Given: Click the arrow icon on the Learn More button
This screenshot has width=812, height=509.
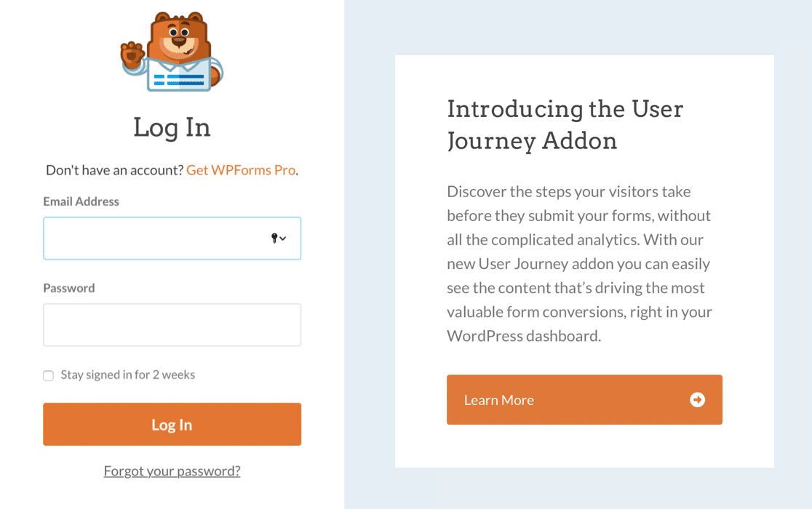Looking at the screenshot, I should 697,399.
